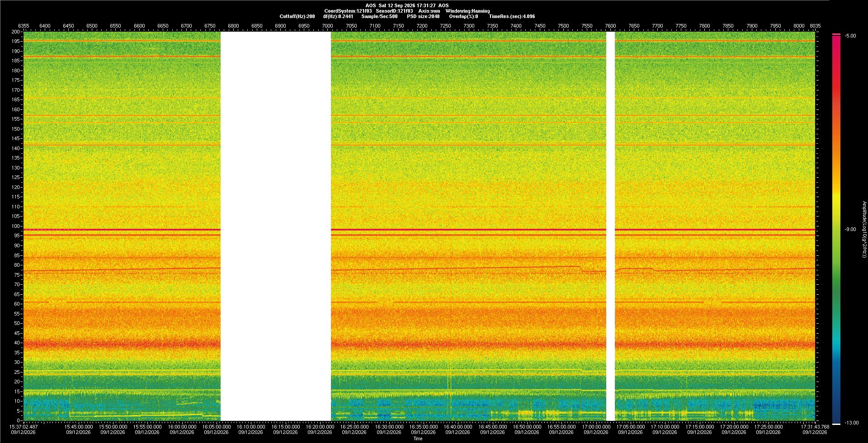868x443 pixels.
Task: Click the large white data gap in spectrogram
Action: coord(276,226)
